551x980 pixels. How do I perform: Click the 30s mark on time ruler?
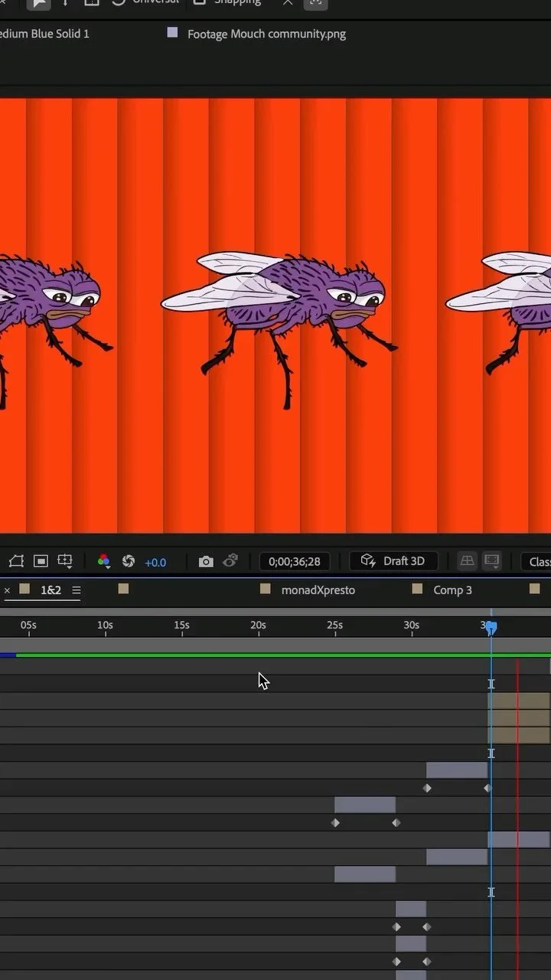pyautogui.click(x=411, y=626)
